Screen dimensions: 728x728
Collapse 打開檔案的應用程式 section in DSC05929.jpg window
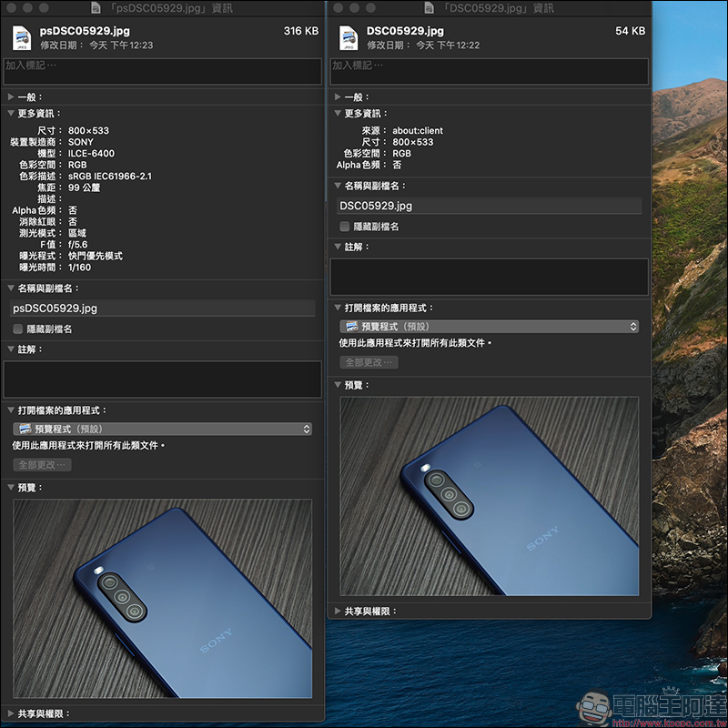click(x=338, y=308)
